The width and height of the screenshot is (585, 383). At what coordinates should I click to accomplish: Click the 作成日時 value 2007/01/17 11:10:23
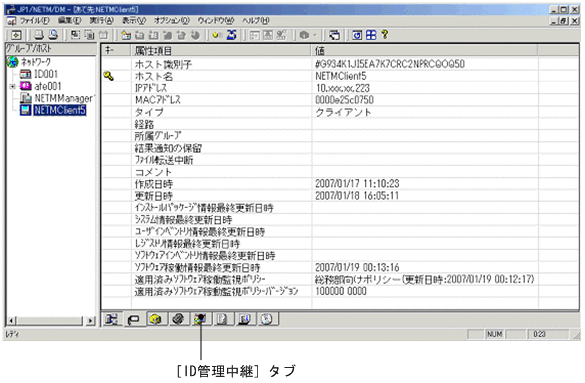click(357, 183)
